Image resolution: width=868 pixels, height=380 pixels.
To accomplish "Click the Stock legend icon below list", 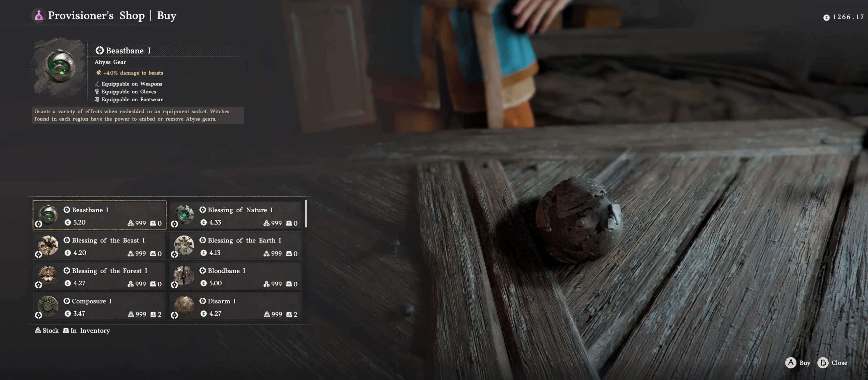I will [38, 330].
